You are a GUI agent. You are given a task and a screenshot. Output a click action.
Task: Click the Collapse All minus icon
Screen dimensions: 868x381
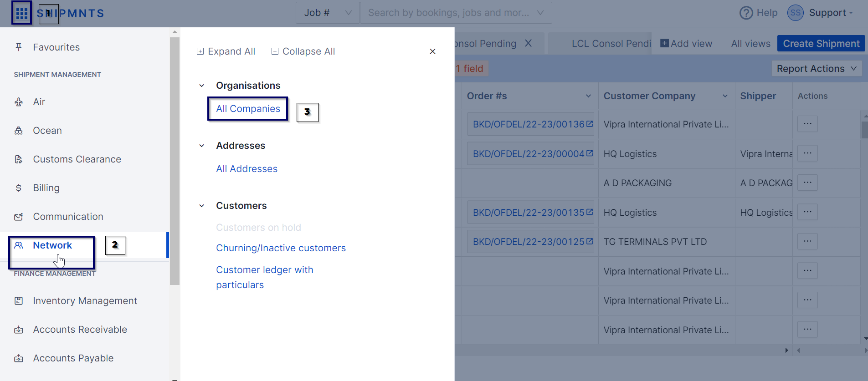[275, 51]
